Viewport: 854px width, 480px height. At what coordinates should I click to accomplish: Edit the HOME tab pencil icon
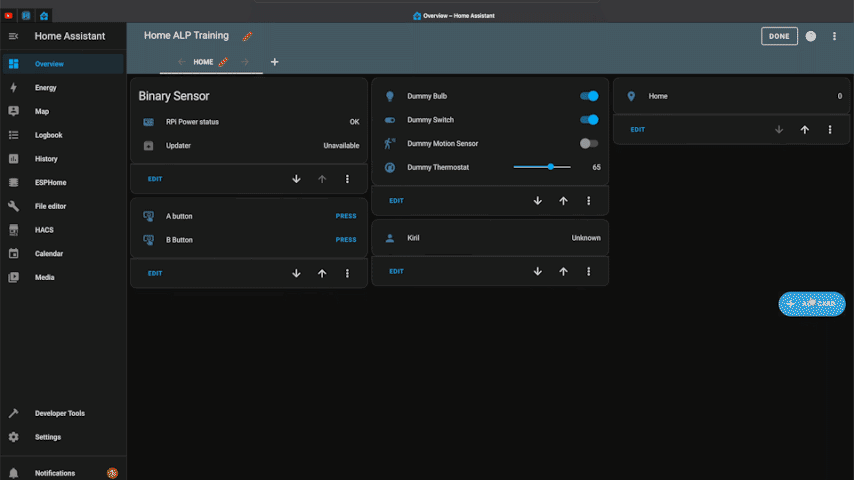pyautogui.click(x=223, y=62)
